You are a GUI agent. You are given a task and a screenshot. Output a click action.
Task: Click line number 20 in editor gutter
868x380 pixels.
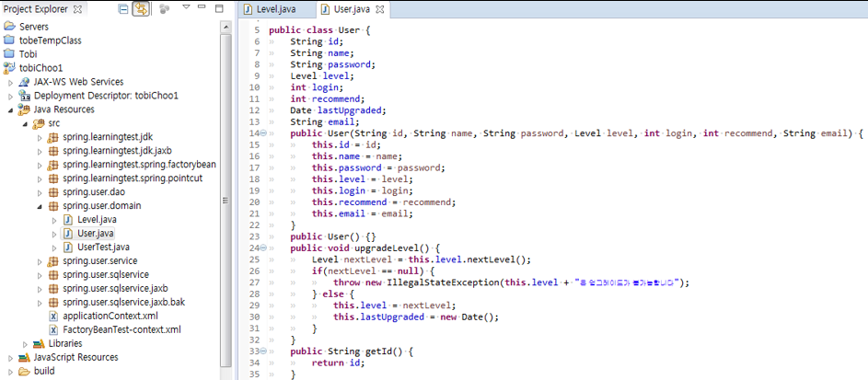click(x=254, y=202)
